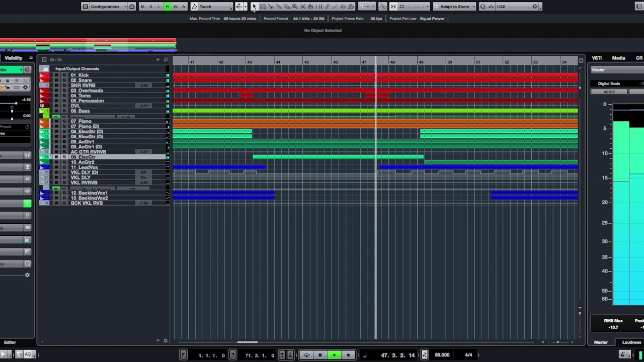Switch to the Media tab

pyautogui.click(x=618, y=58)
